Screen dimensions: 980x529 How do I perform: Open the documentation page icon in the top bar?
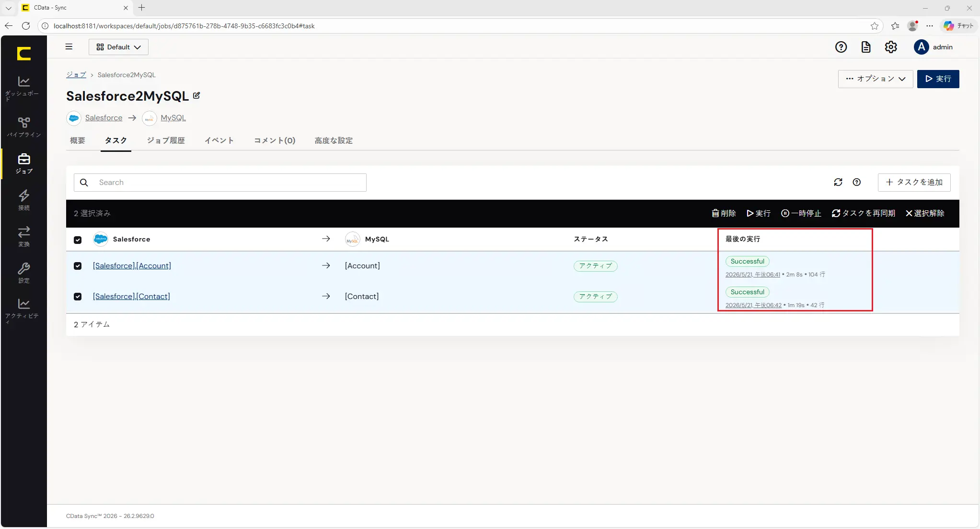click(x=866, y=47)
